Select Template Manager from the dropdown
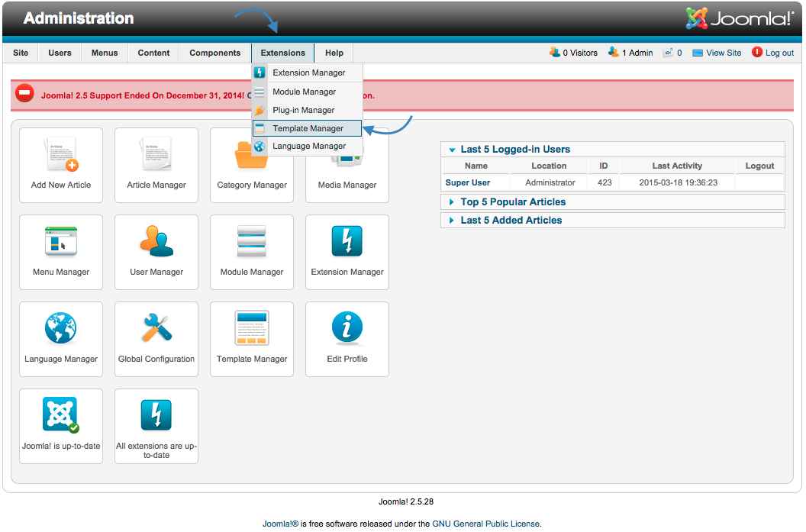806x532 pixels. pyautogui.click(x=308, y=128)
